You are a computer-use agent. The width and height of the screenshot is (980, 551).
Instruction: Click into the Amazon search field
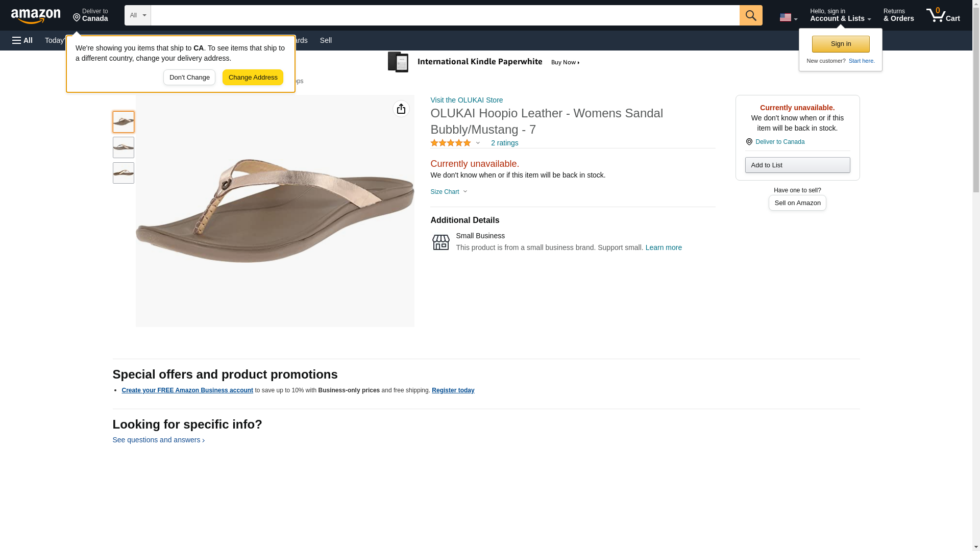[x=445, y=15]
